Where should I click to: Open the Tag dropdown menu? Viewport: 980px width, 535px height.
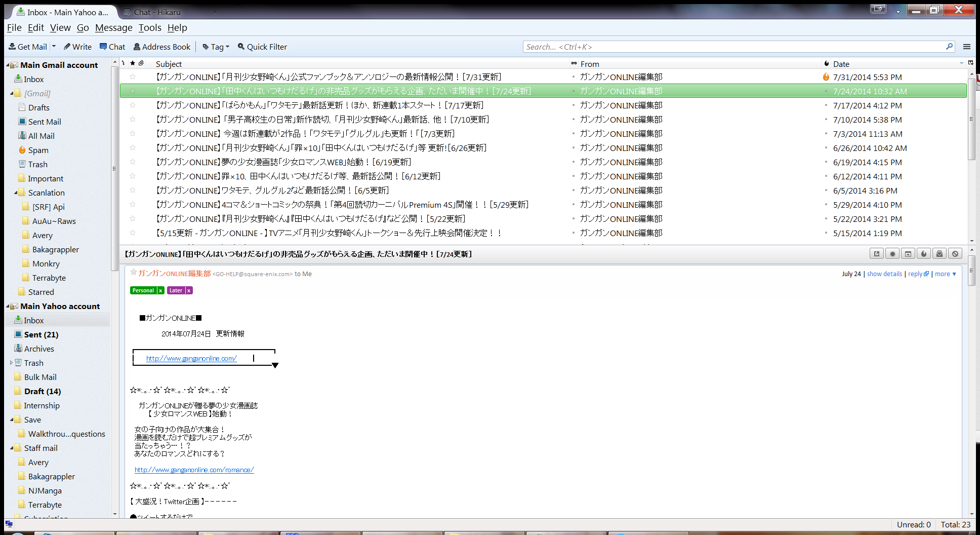tap(216, 47)
